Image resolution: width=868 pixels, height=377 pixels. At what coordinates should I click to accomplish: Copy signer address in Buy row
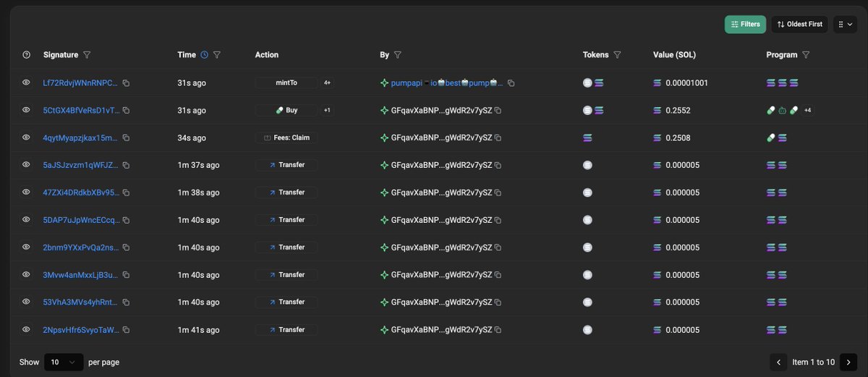click(x=498, y=111)
